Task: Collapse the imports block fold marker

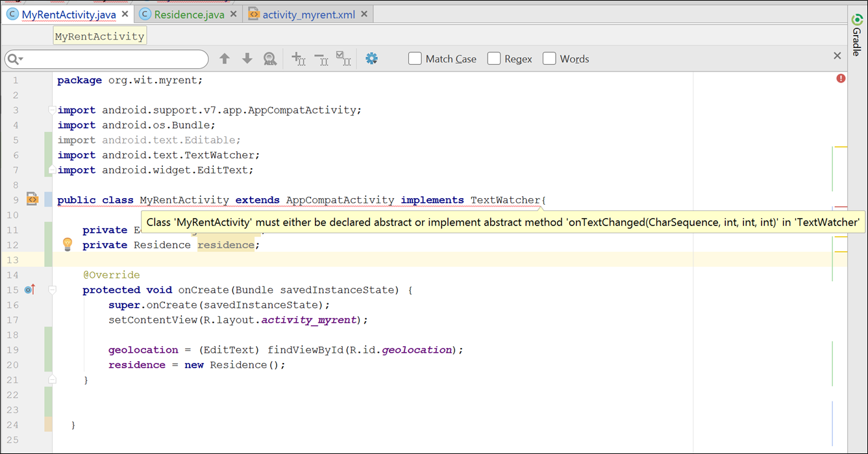Action: coord(52,110)
